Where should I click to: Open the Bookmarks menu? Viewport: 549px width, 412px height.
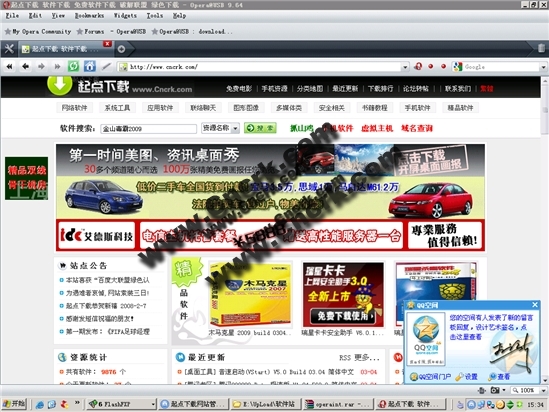[x=89, y=15]
